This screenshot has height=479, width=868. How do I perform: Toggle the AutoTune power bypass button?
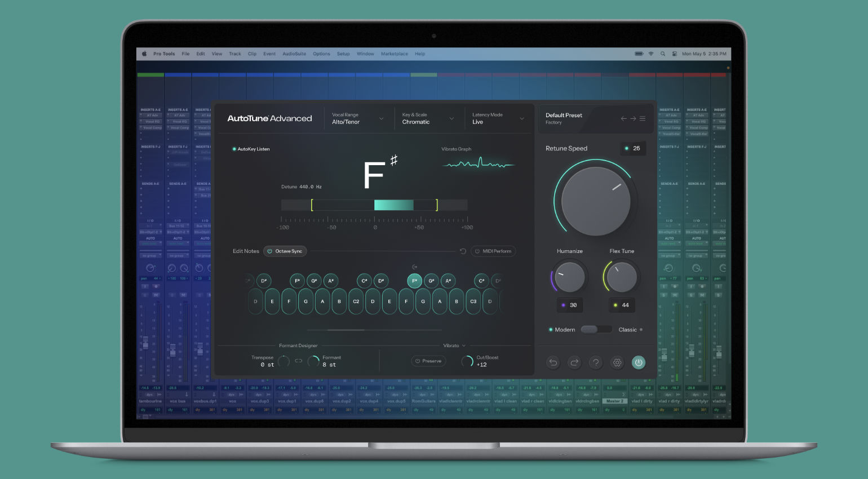(639, 362)
